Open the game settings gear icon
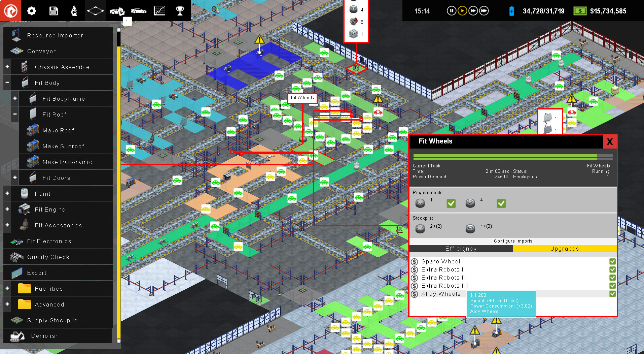 coord(31,10)
